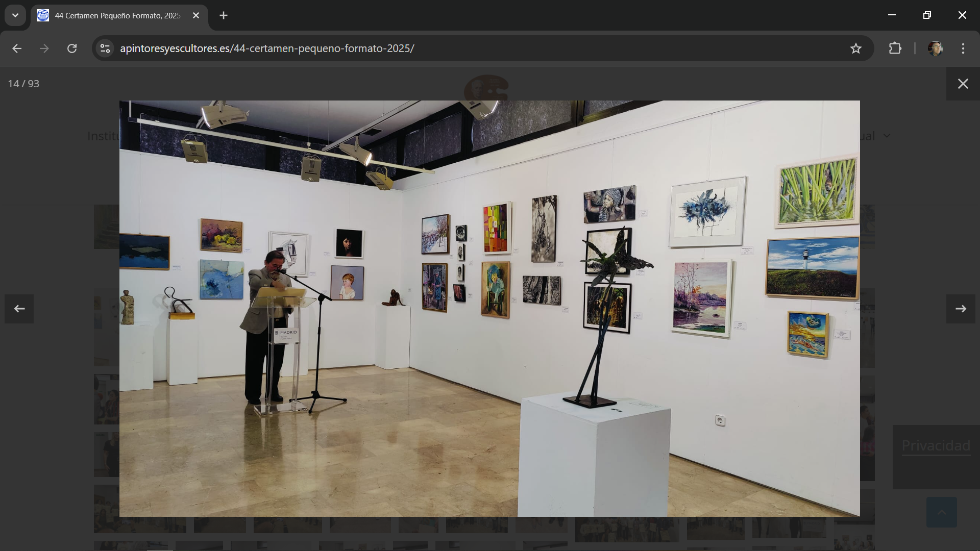The height and width of the screenshot is (551, 980).
Task: Click the browser forward arrow
Action: [44, 48]
